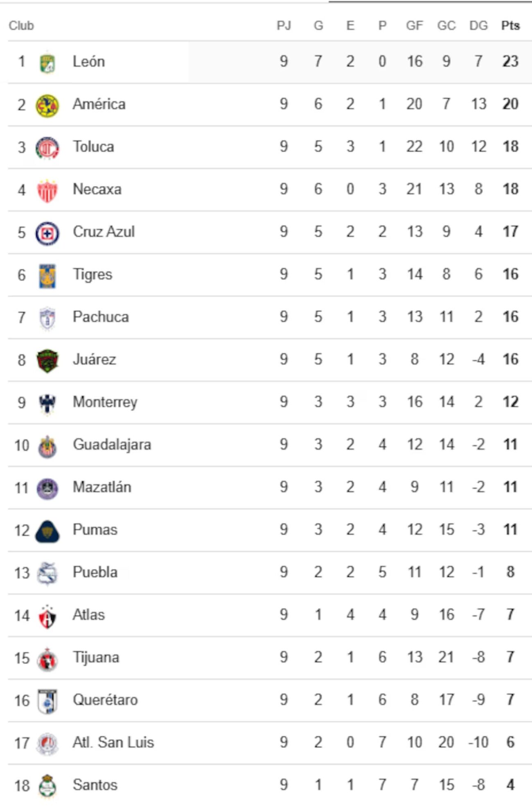Click the Toluca club crest icon

pos(47,148)
